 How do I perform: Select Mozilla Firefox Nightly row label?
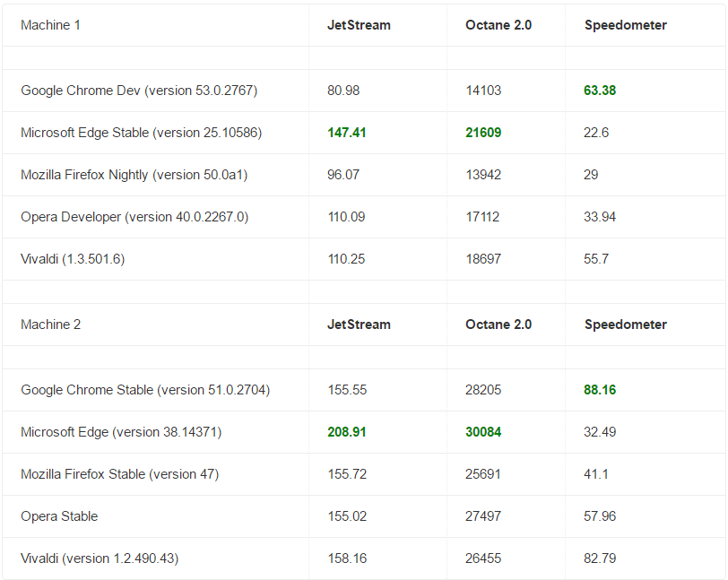[x=134, y=175]
